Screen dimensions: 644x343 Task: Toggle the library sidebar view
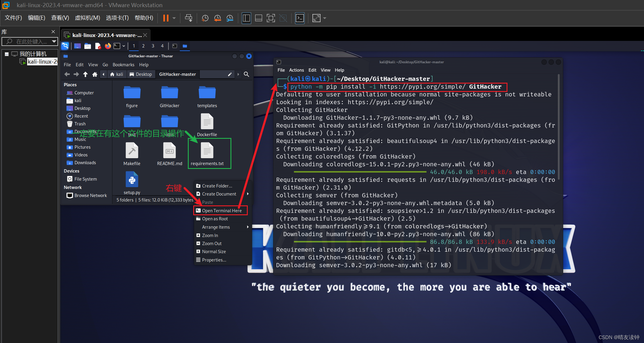[246, 18]
